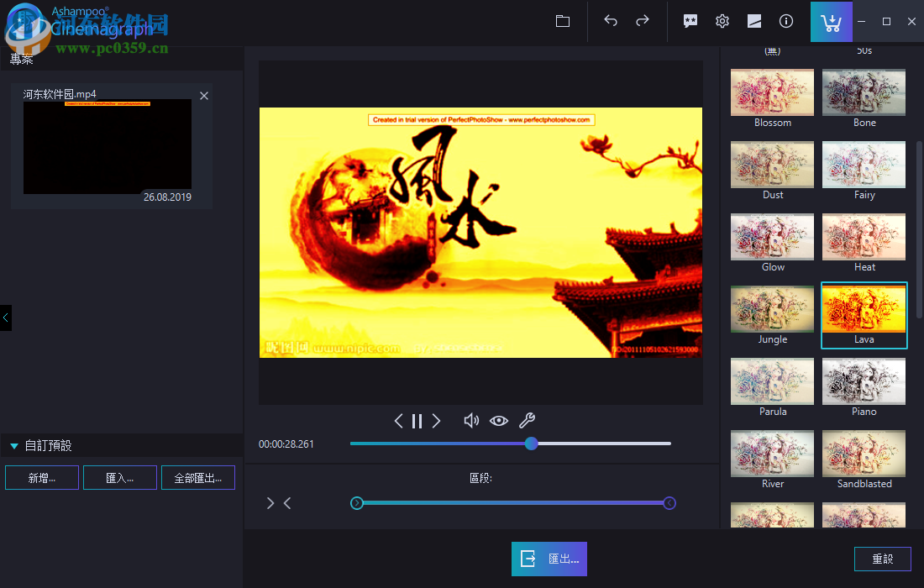Open the settings gear icon
This screenshot has width=924, height=588.
pos(722,21)
